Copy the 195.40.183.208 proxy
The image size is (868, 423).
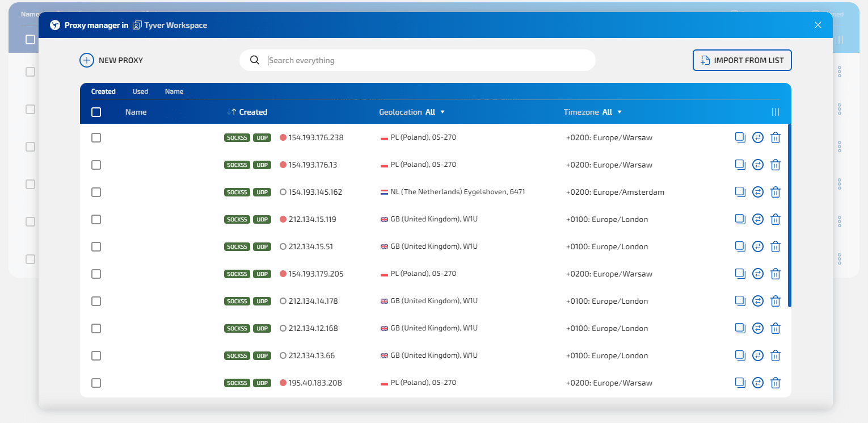tap(740, 383)
